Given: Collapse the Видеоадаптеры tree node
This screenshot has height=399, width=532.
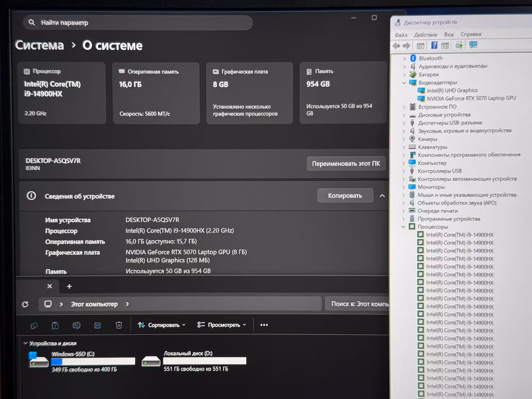Looking at the screenshot, I should (404, 83).
